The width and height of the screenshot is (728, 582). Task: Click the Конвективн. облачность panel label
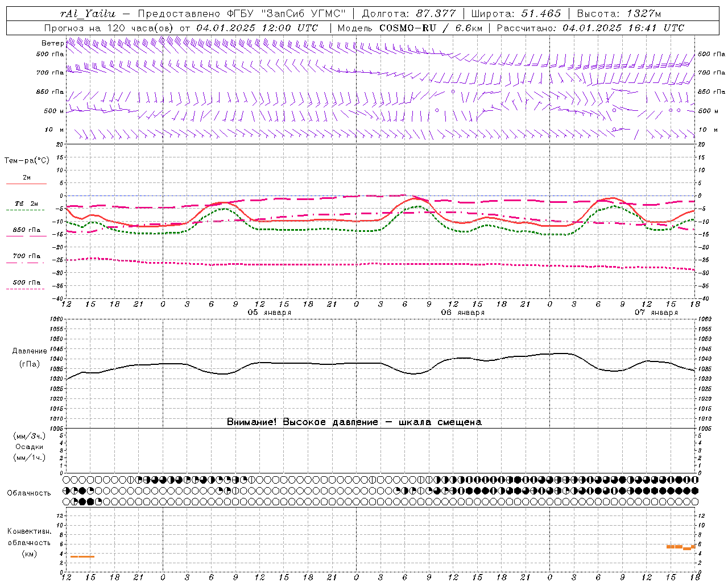tap(30, 537)
